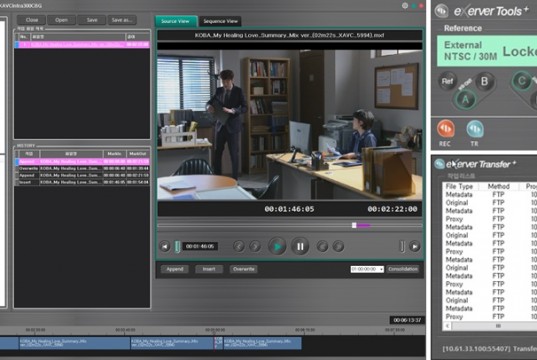Click the green window control at top right

point(413,6)
